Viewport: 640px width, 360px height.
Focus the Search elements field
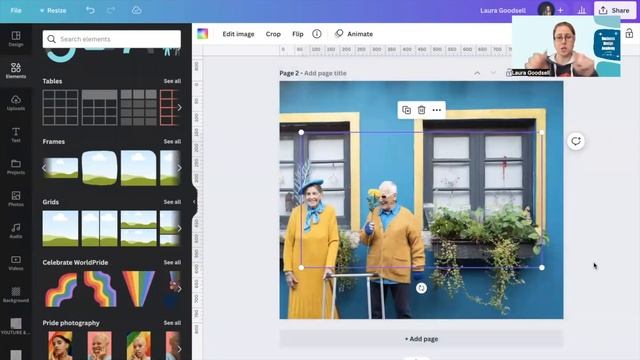pos(112,39)
